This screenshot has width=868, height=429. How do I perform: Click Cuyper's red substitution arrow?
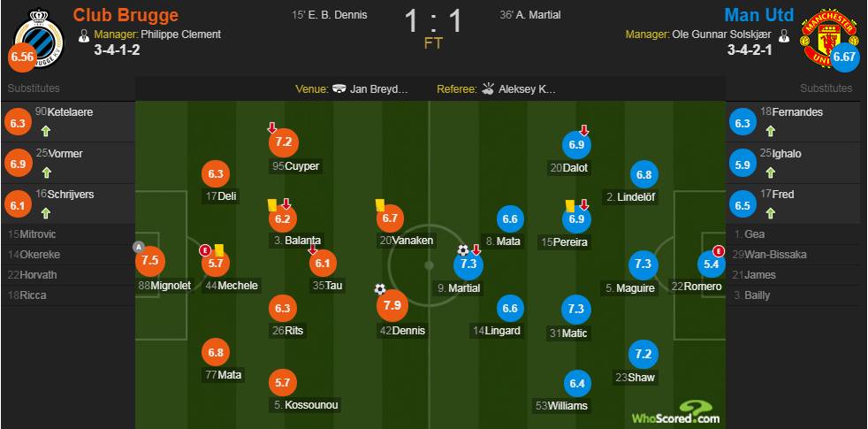[272, 128]
